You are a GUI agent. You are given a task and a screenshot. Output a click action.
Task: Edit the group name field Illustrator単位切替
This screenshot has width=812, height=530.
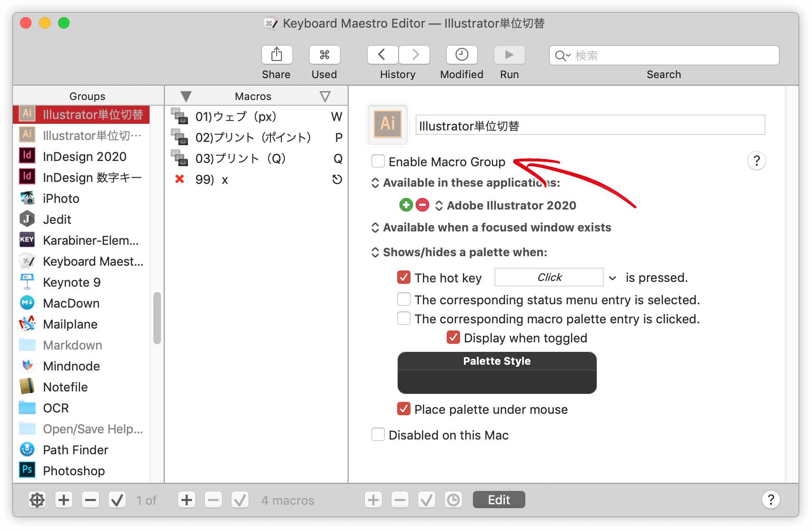(590, 125)
